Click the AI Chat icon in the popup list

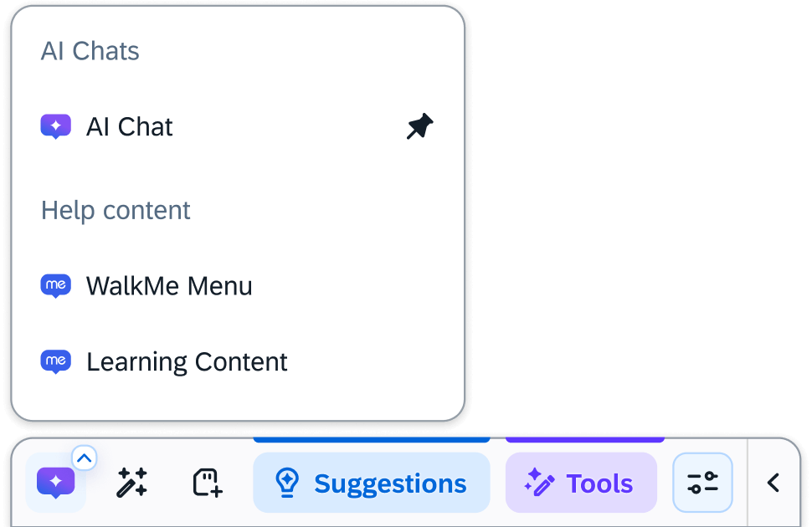[55, 125]
